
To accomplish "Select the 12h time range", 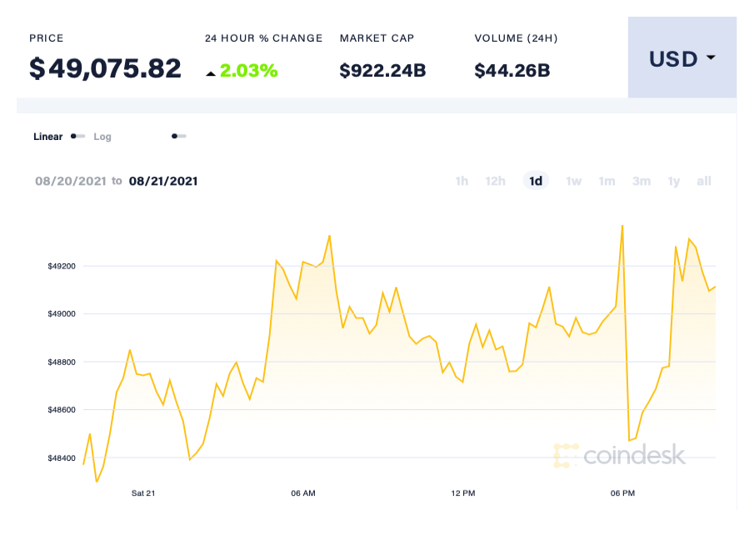I will click(x=495, y=181).
